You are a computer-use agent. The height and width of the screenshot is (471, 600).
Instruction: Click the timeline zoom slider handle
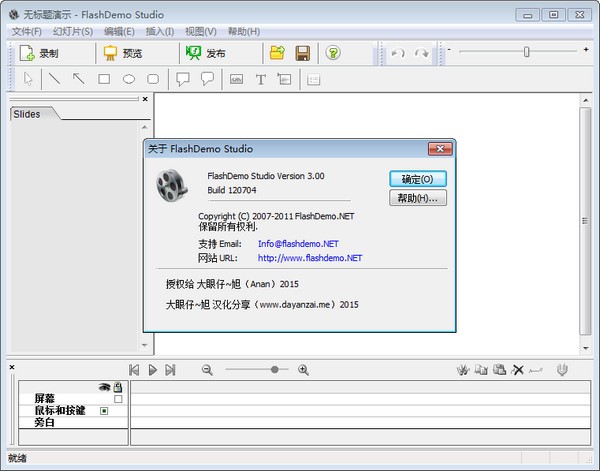click(274, 370)
